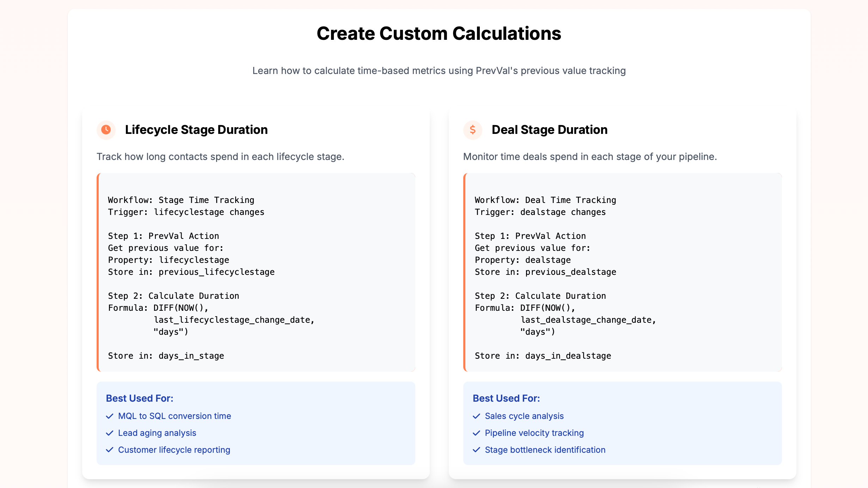Click checkmark beside Customer lifecycle reporting

click(x=110, y=450)
